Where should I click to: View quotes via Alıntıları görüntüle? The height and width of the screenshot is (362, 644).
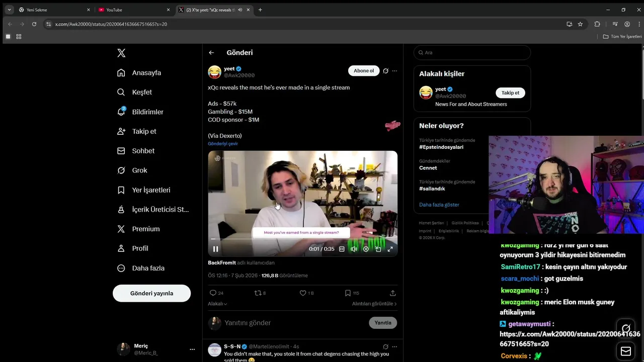click(374, 304)
